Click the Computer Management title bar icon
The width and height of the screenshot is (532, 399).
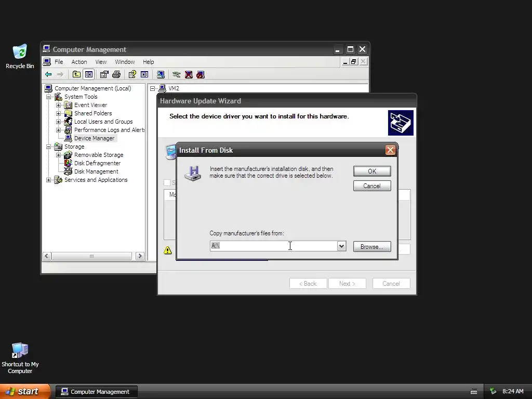point(46,49)
